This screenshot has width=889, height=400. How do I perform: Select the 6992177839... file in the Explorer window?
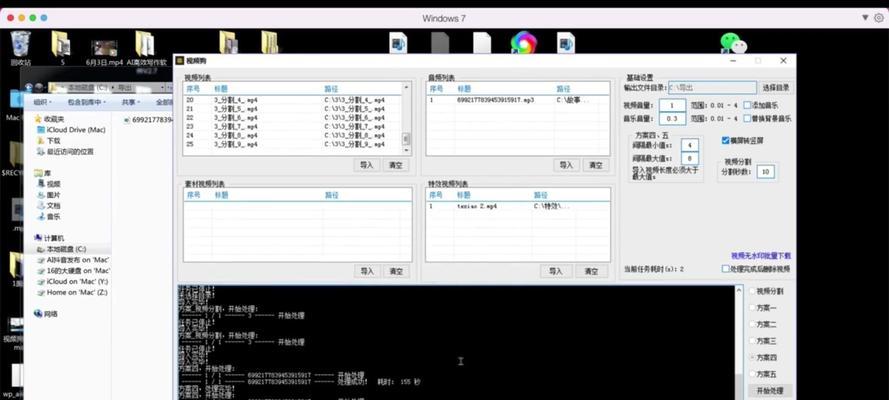pos(148,120)
